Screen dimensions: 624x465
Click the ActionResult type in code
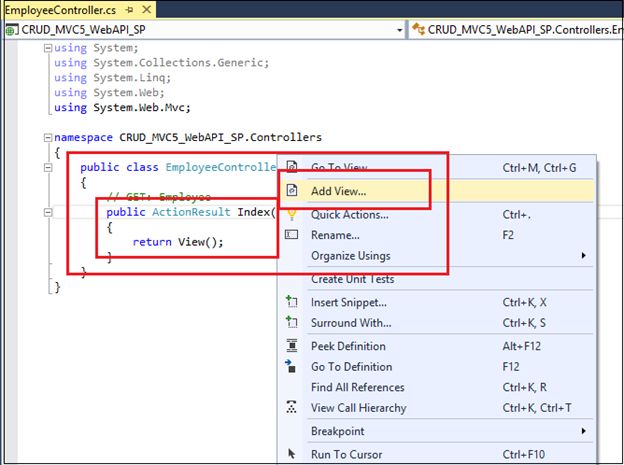click(x=191, y=212)
